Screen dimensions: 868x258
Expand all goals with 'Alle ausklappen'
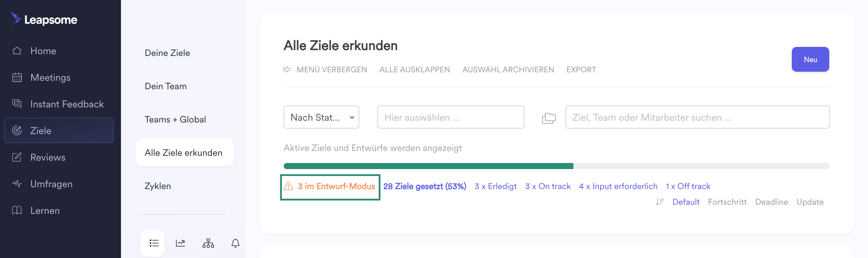[414, 70]
